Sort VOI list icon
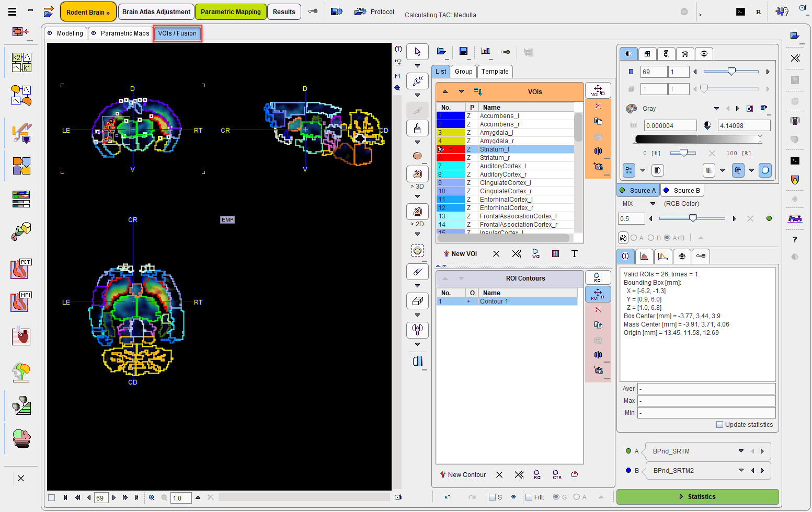The height and width of the screenshot is (512, 812). coord(478,91)
